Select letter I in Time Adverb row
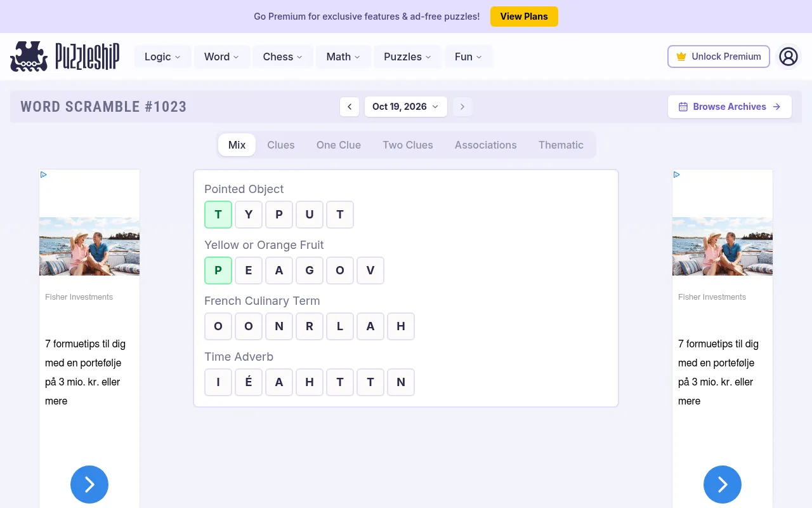This screenshot has width=812, height=508. (218, 382)
